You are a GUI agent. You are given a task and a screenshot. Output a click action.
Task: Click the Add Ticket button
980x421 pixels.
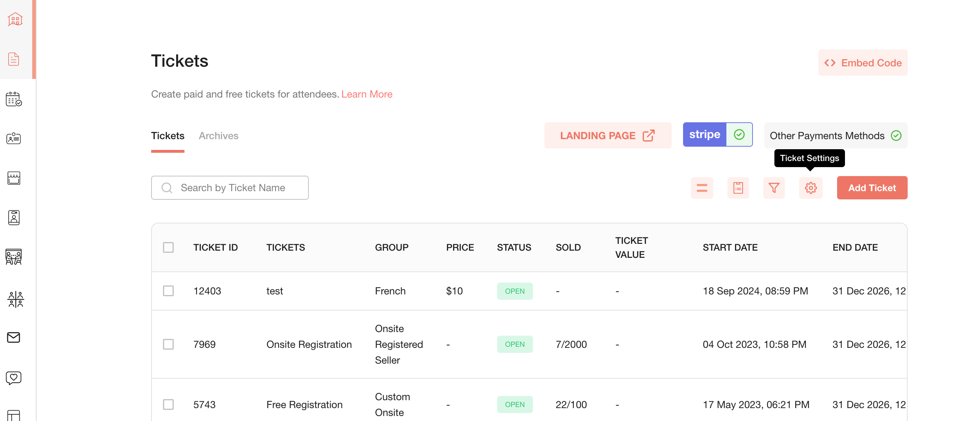pyautogui.click(x=872, y=188)
